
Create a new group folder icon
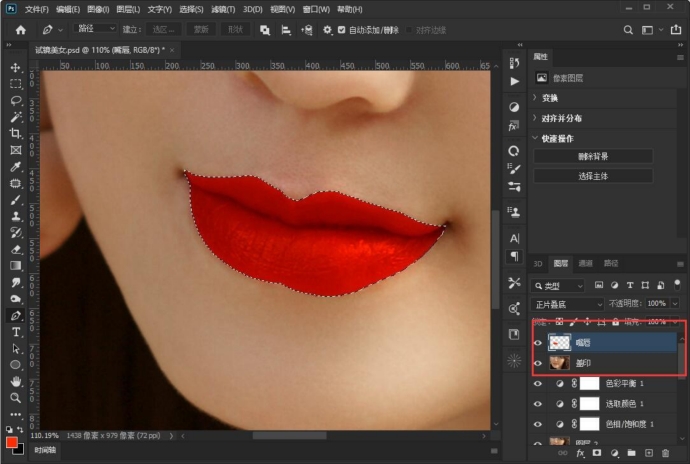(631, 453)
